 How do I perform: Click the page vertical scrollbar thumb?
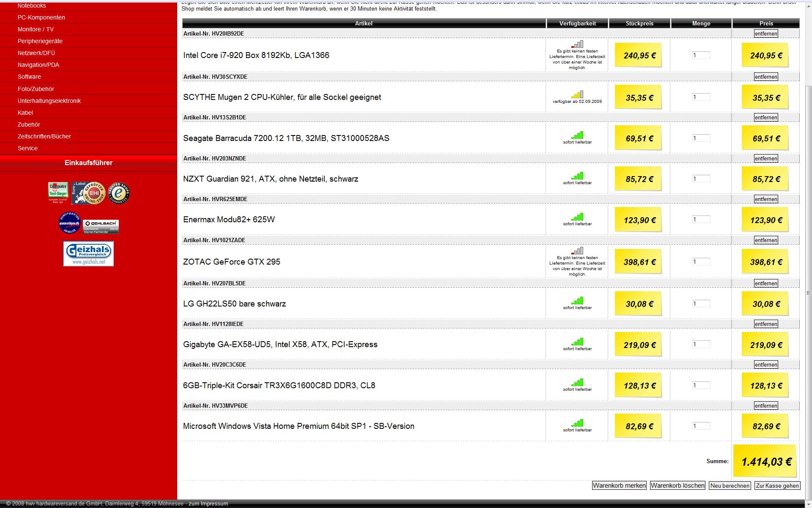(x=808, y=292)
